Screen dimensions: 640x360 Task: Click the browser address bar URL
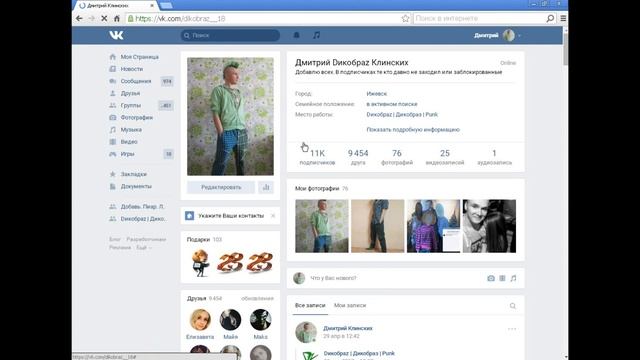pyautogui.click(x=180, y=18)
